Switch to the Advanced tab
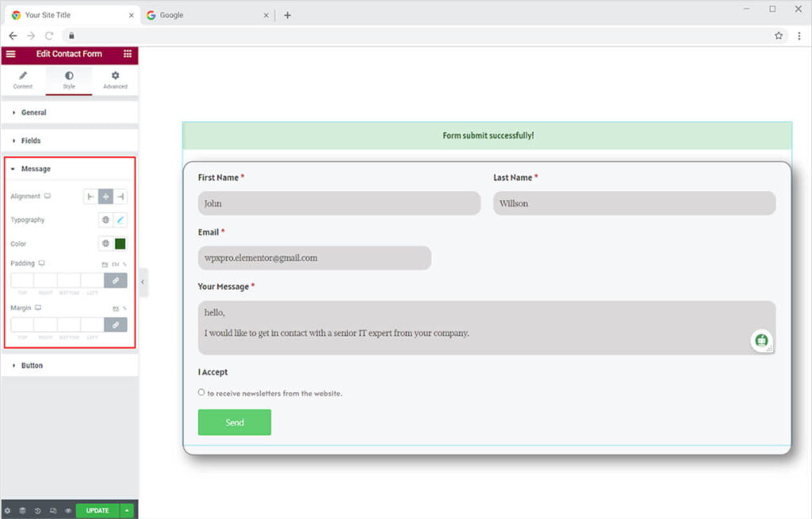812x519 pixels. [x=115, y=80]
